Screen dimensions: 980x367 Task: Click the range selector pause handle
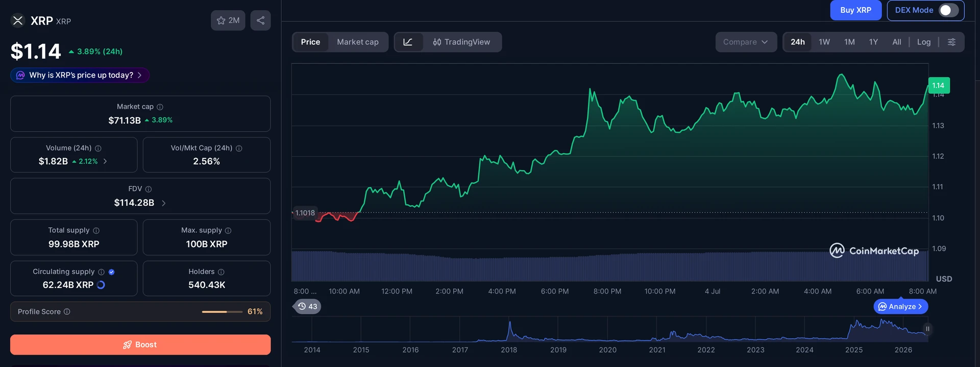[x=927, y=329]
